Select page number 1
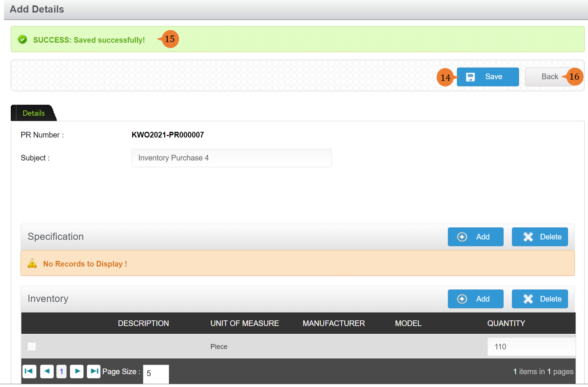Image resolution: width=588 pixels, height=387 pixels. 61,371
